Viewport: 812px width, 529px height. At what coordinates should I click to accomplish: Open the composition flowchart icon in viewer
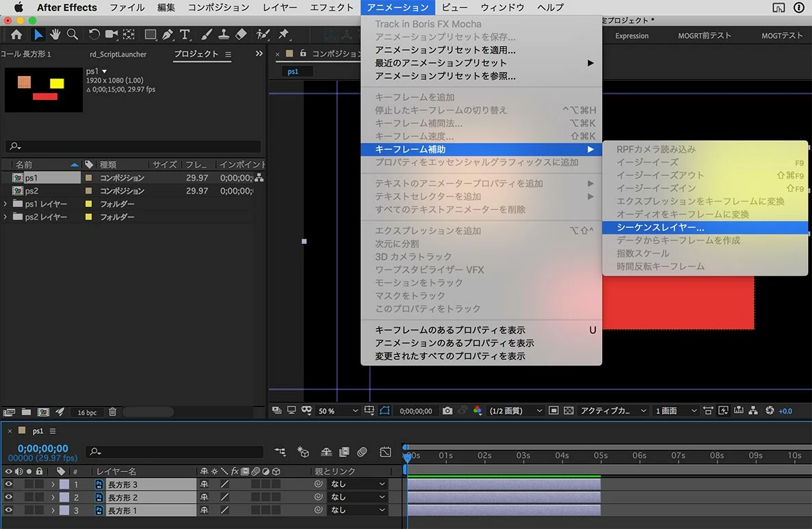click(753, 411)
